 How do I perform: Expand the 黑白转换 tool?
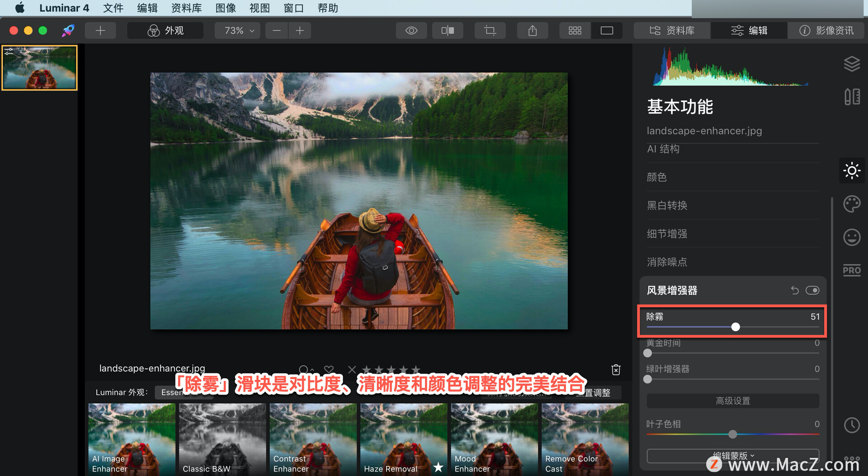coord(733,205)
